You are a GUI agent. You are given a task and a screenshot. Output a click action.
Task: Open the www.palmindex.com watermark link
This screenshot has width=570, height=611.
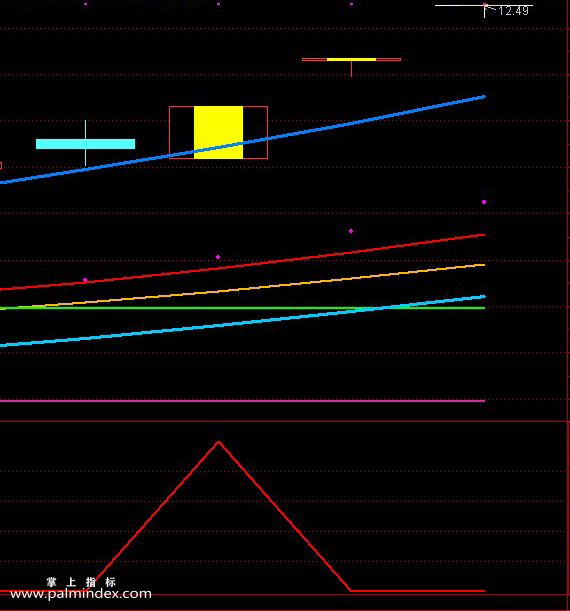[81, 594]
